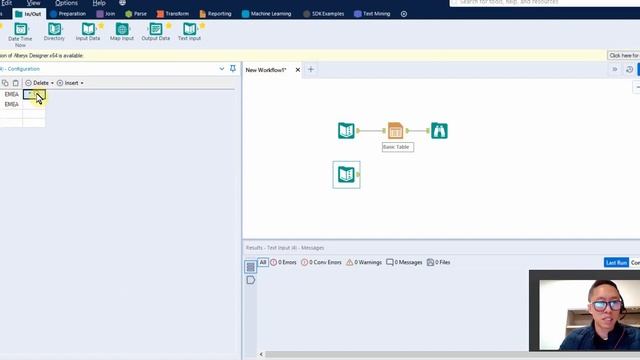Select the Date Time Now tool
The height and width of the screenshot is (360, 640).
[x=20, y=34]
